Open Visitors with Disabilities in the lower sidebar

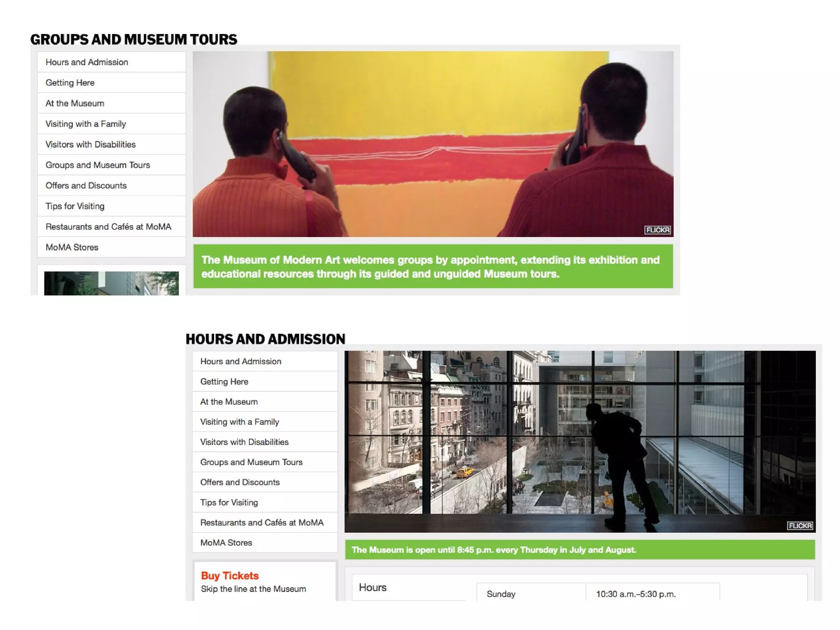tap(244, 442)
